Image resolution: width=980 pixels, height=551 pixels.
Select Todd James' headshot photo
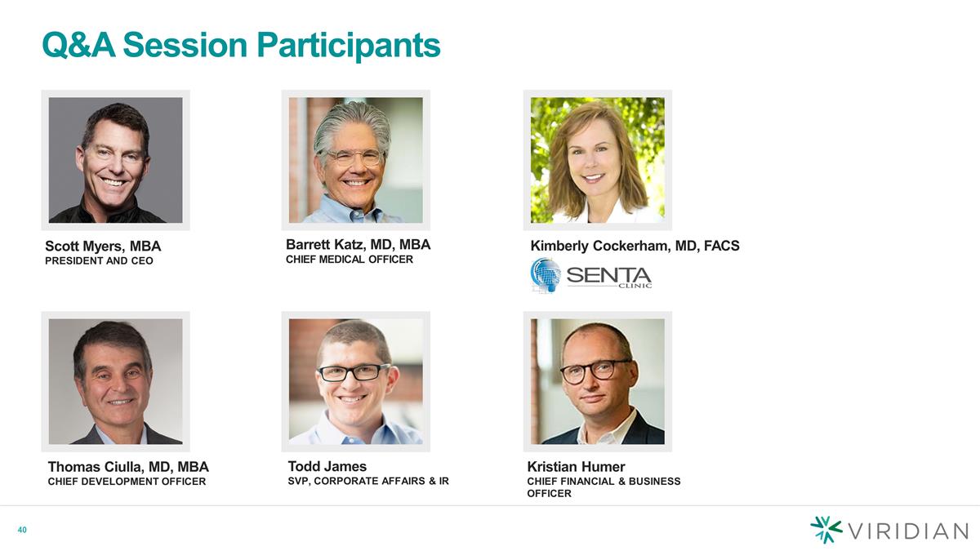[x=356, y=381]
